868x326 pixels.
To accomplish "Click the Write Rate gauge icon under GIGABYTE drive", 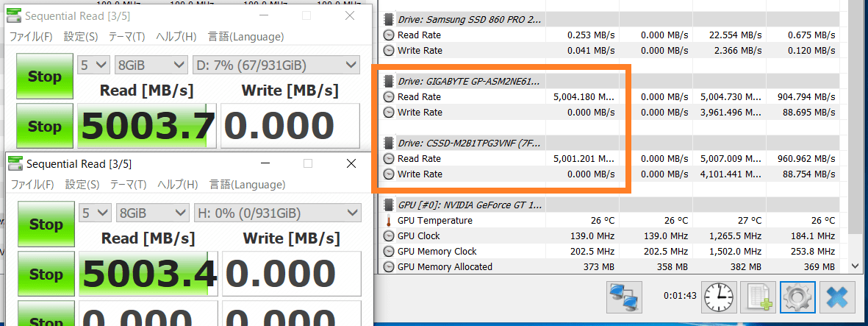I will click(389, 113).
